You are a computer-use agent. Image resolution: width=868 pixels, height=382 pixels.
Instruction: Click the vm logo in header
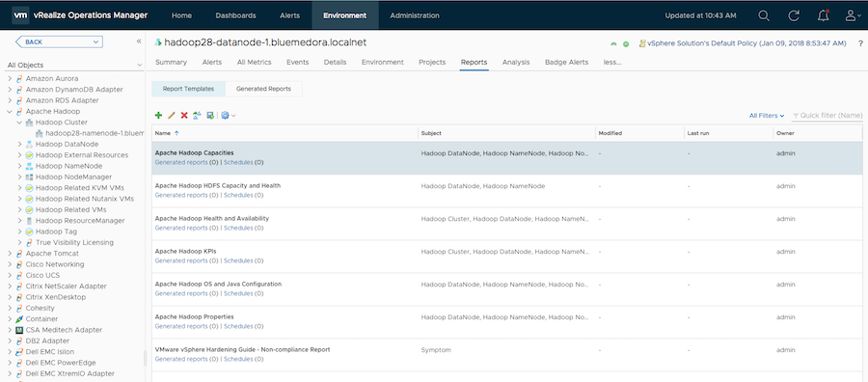coord(20,15)
